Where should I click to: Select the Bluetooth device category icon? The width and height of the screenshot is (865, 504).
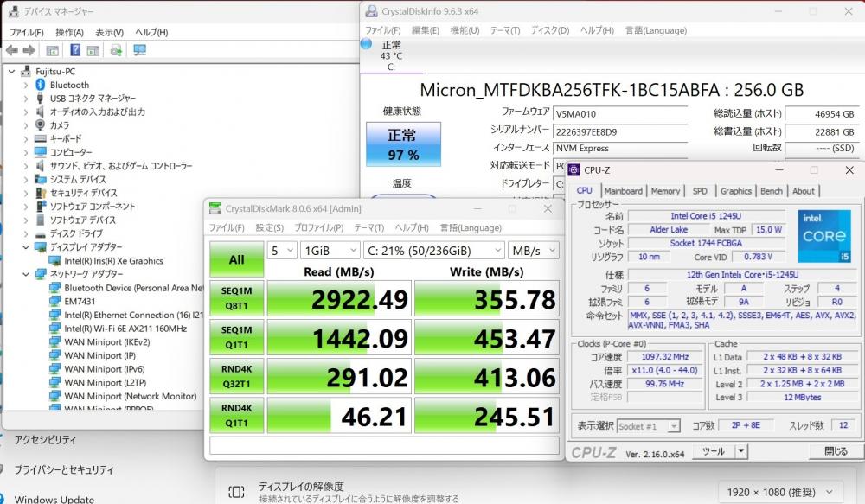click(41, 85)
